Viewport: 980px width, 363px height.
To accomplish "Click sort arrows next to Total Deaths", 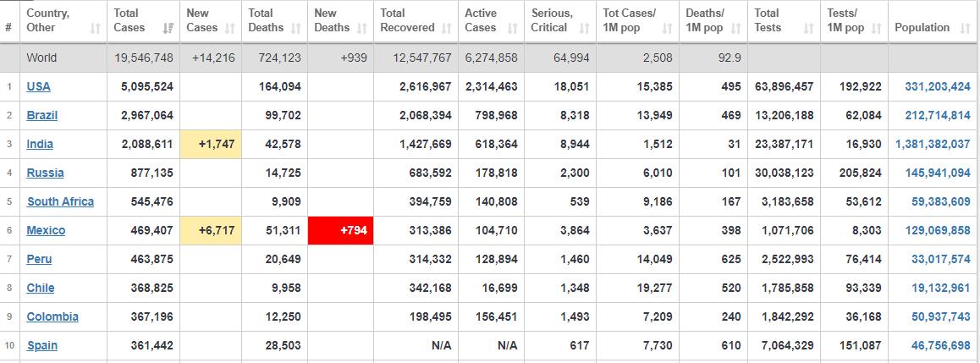I will click(296, 28).
